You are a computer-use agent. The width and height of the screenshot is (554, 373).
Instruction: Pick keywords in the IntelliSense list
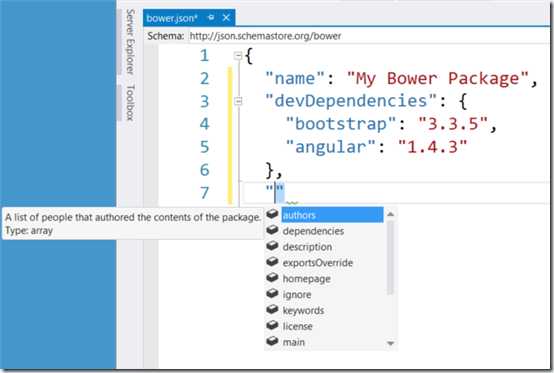coord(303,310)
